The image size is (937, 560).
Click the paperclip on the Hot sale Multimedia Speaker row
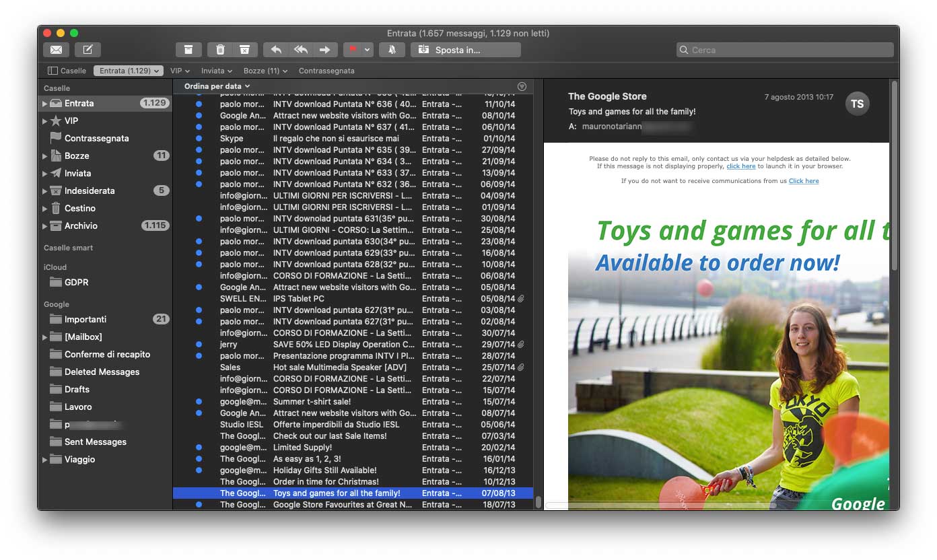coord(521,367)
